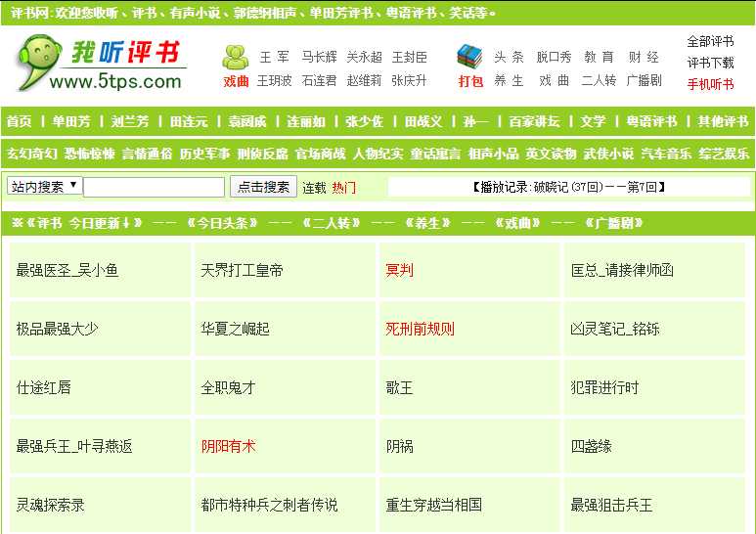The image size is (756, 534).
Task: Open the red title 死刑前规则
Action: 420,330
